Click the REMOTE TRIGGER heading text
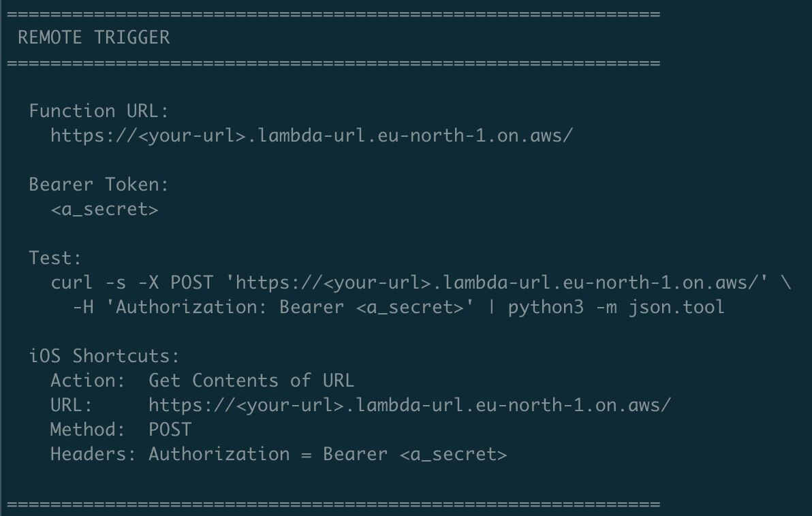This screenshot has width=812, height=516. coord(93,37)
